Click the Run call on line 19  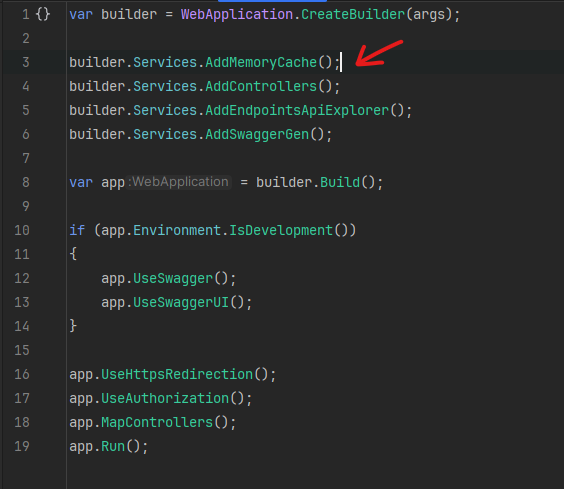[113, 446]
